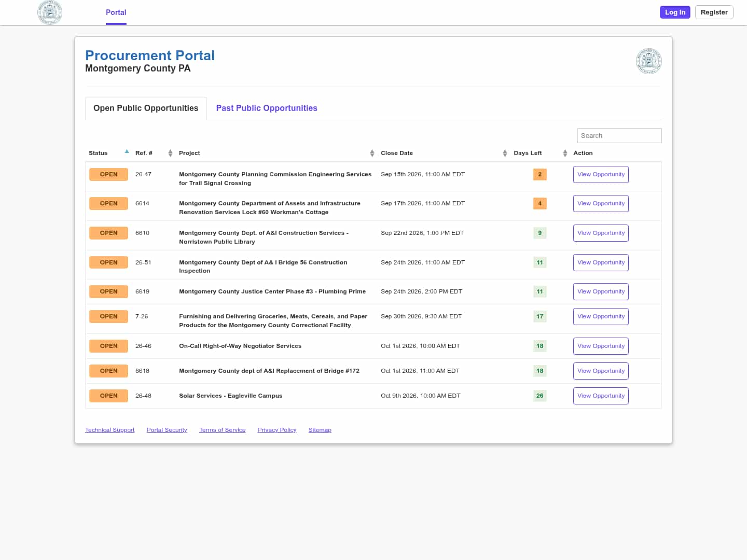Image resolution: width=747 pixels, height=560 pixels.
Task: Click OPEN status badge for ref 6614
Action: click(109, 204)
